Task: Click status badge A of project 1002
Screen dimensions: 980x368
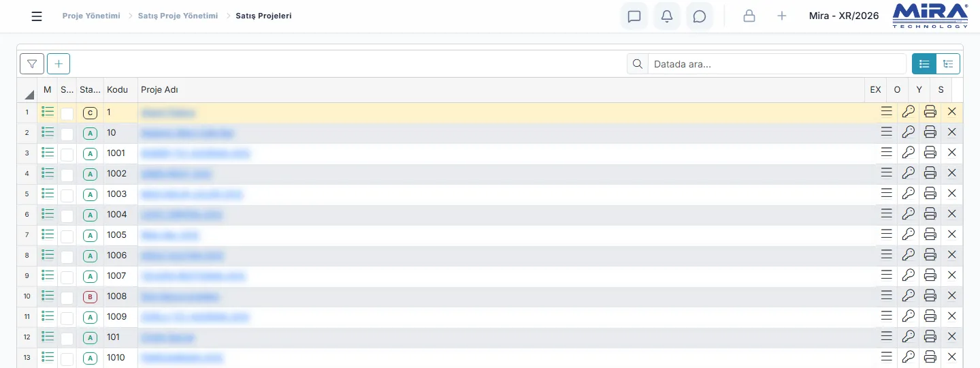Action: (90, 174)
